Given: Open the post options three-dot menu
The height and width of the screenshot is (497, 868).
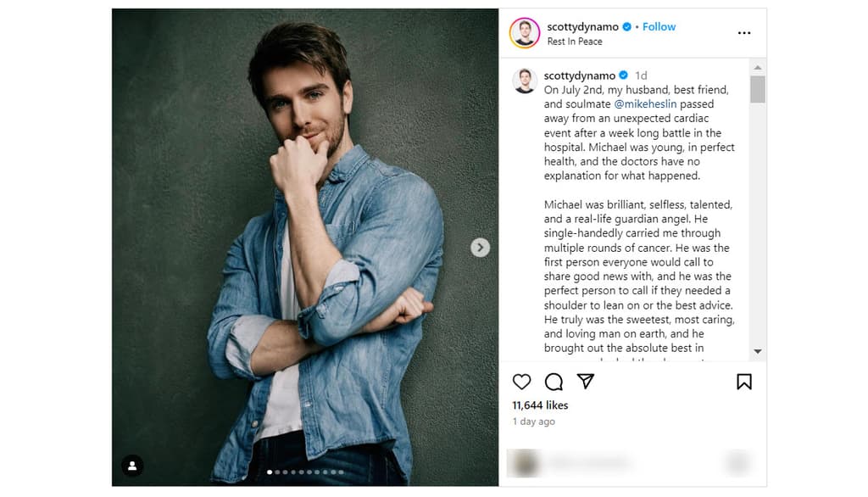Looking at the screenshot, I should 744,32.
